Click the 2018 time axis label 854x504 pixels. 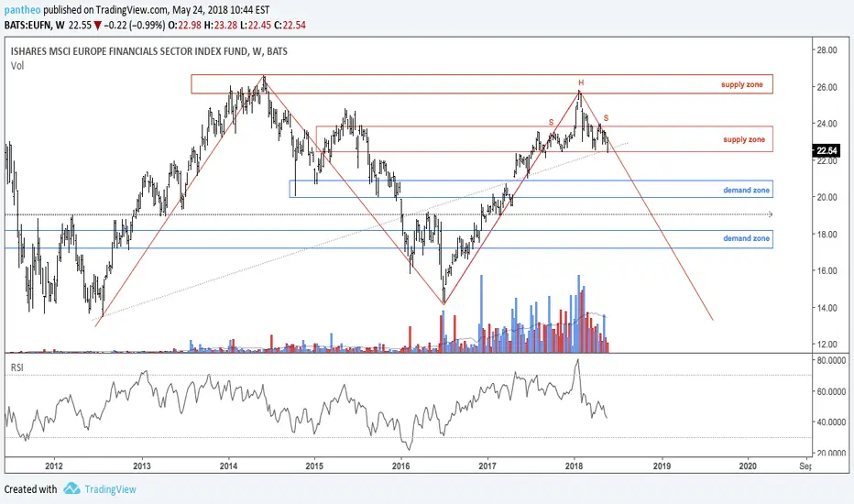[574, 466]
